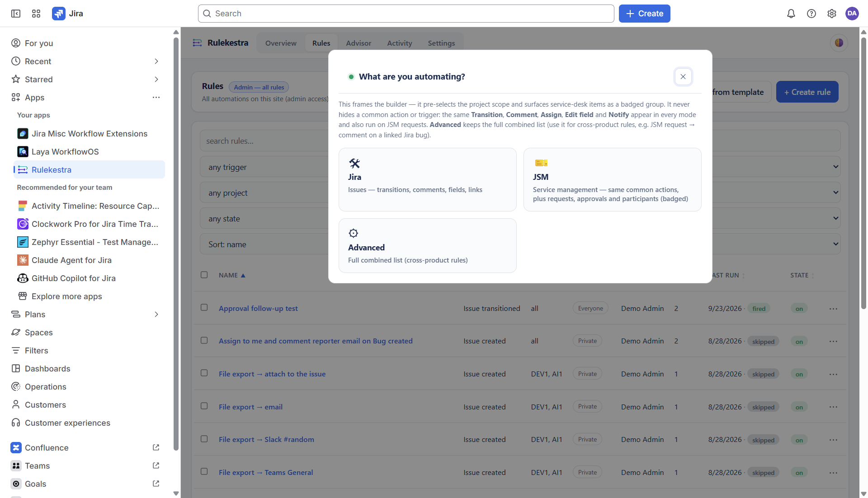
Task: Click the top Search field
Action: click(x=406, y=14)
